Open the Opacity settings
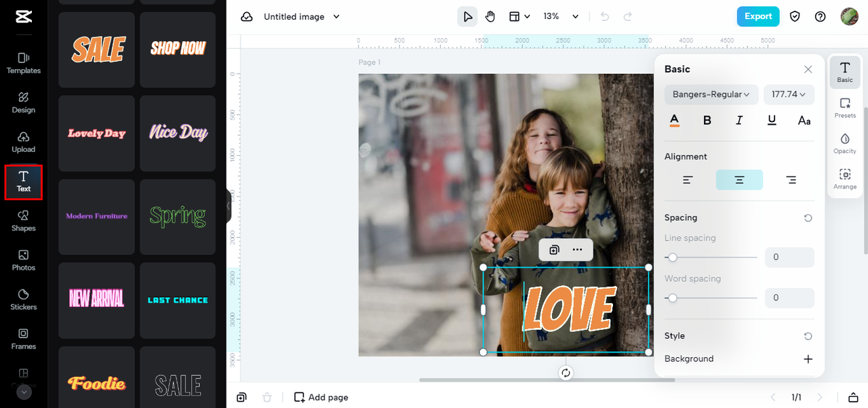 tap(845, 143)
